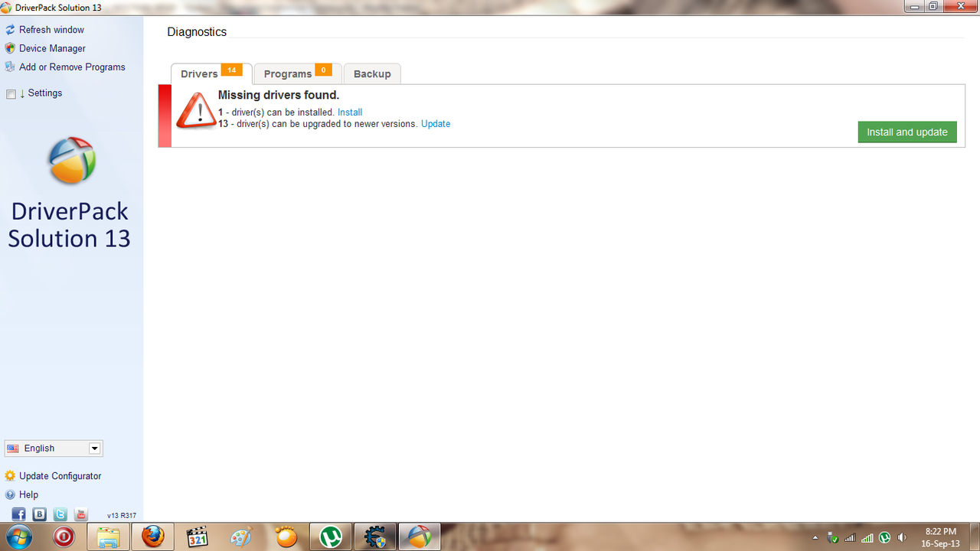Click the uTorrent tray icon
Screen dimensions: 980x551
(885, 537)
